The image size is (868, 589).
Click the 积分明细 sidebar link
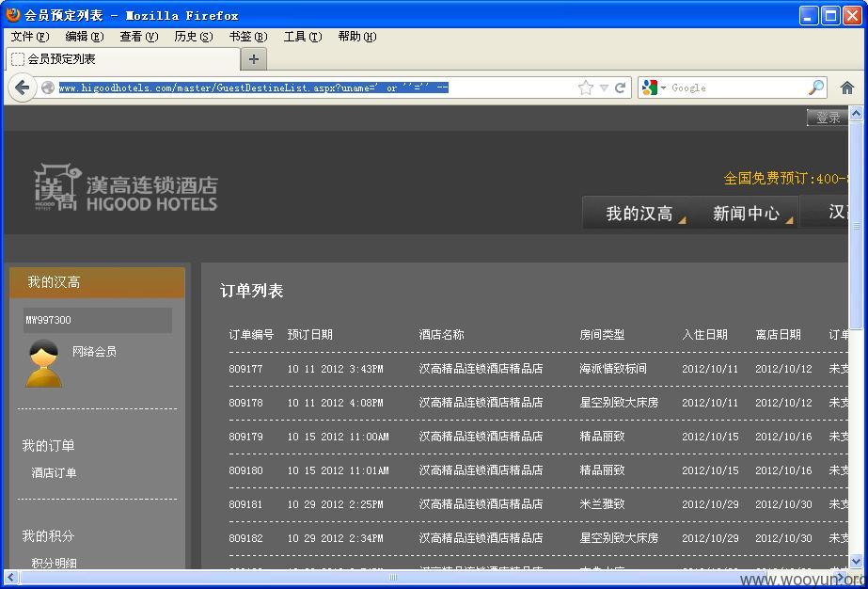(54, 563)
